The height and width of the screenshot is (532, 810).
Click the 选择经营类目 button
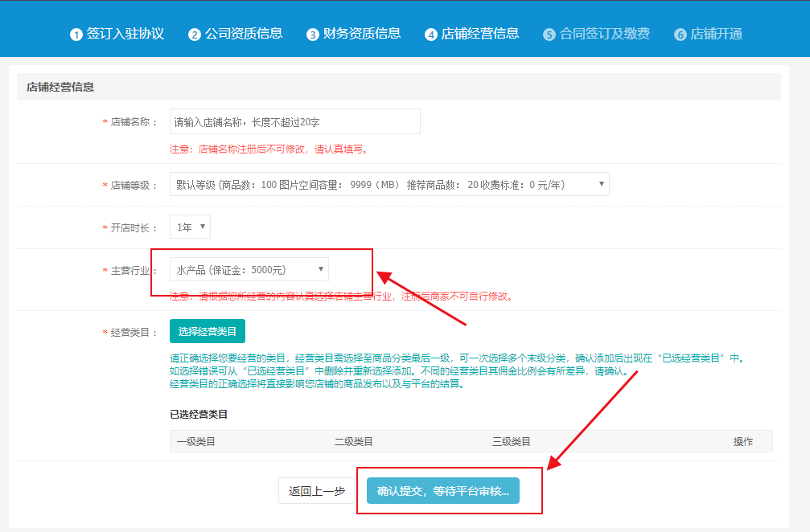pos(207,331)
